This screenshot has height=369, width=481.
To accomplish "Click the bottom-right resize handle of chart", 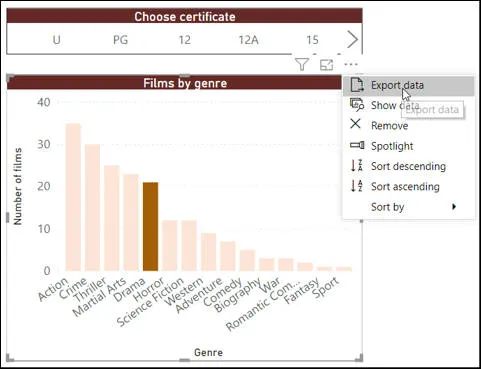I will coord(359,358).
